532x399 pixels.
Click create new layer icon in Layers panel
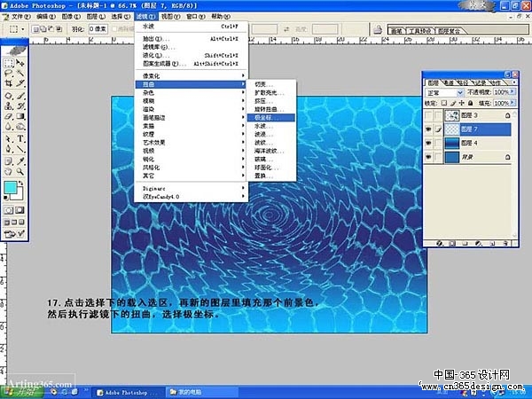[492, 243]
